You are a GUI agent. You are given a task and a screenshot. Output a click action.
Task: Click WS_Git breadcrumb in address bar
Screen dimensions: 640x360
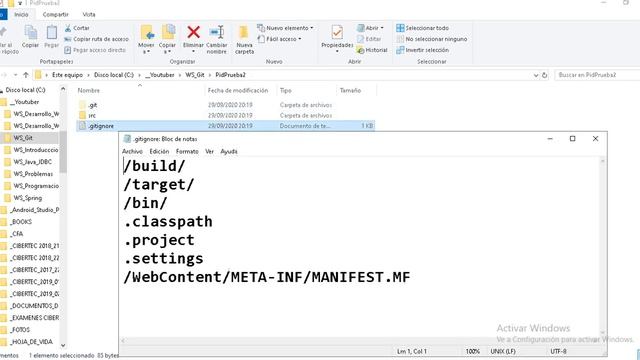(x=195, y=75)
